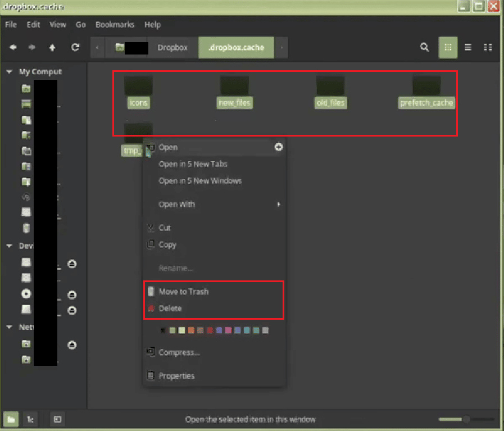Pick the orange folder color swatch
This screenshot has width=504, height=431.
[191, 330]
